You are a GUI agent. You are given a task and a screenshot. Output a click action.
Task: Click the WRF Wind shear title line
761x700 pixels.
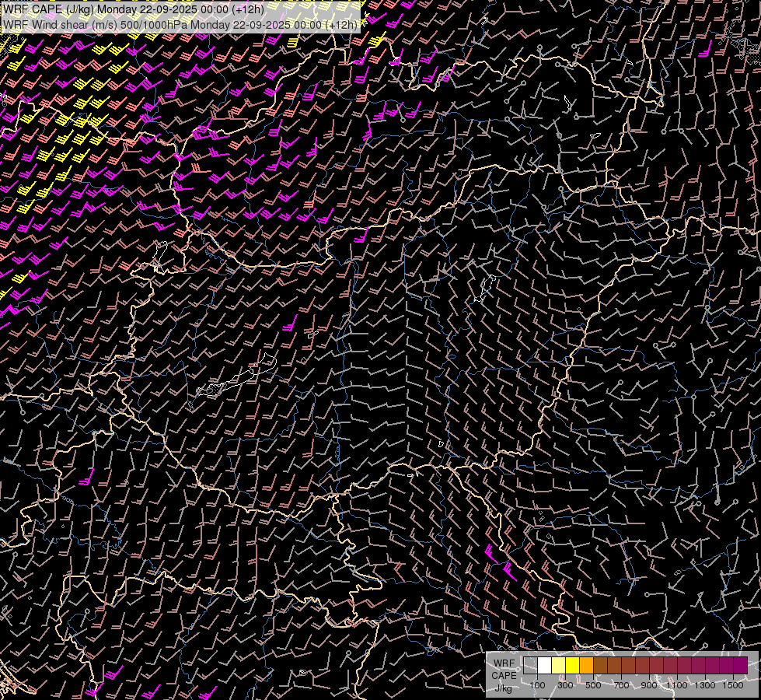click(180, 24)
